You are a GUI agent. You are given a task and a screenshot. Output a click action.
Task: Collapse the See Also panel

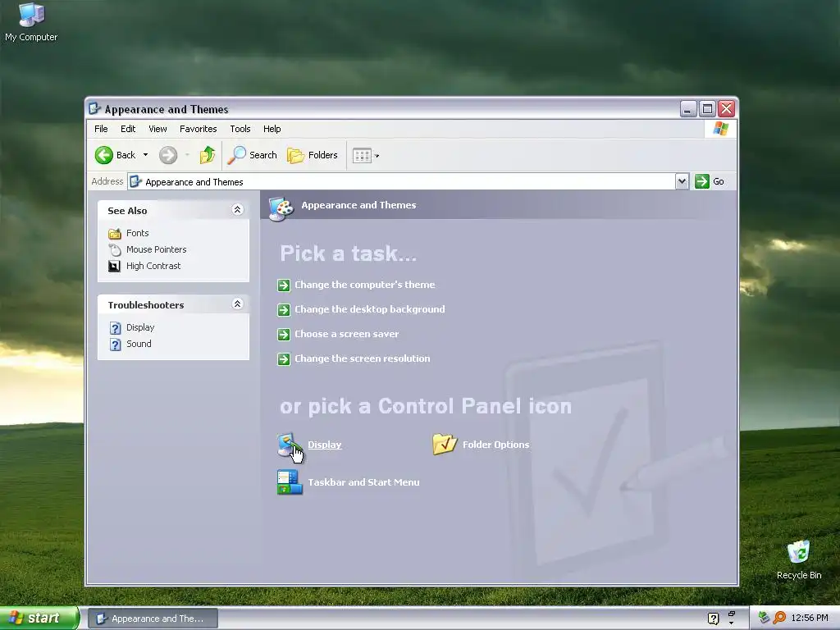[x=237, y=210]
